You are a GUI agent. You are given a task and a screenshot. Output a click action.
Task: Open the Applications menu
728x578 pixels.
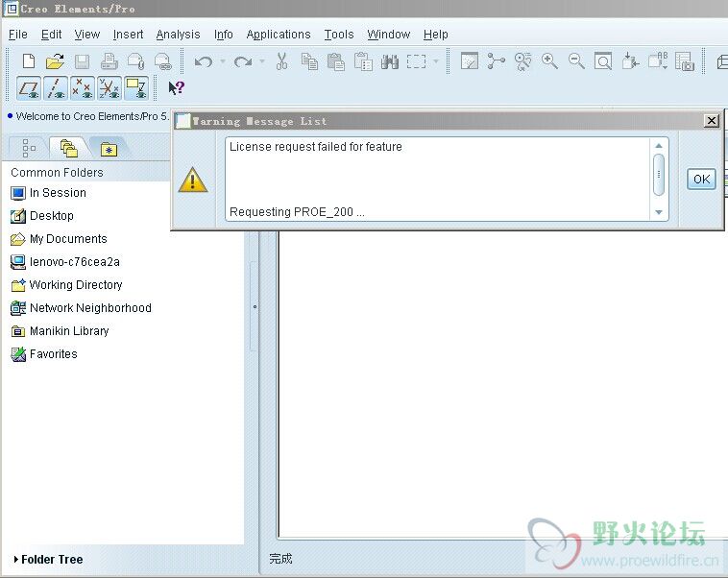pos(279,35)
